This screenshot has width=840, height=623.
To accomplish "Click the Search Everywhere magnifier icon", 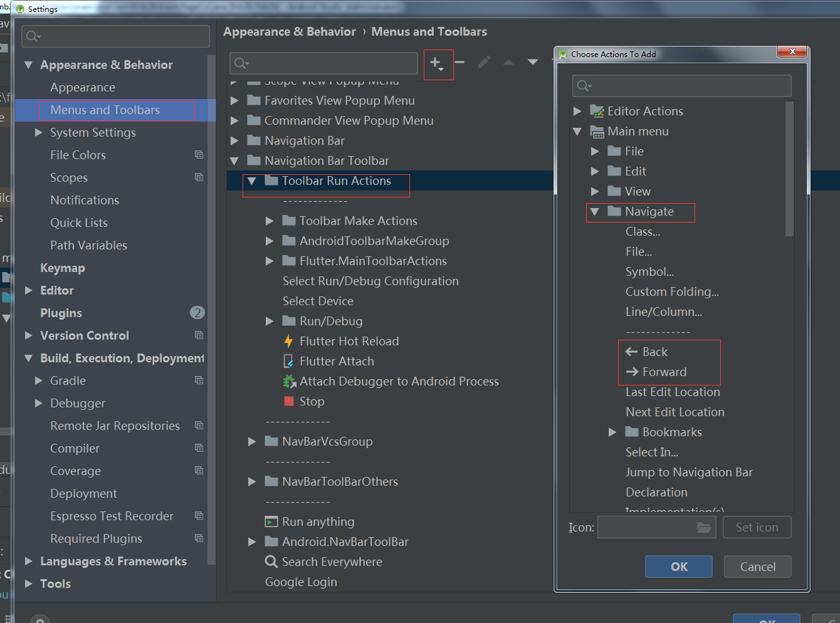I will tap(272, 562).
